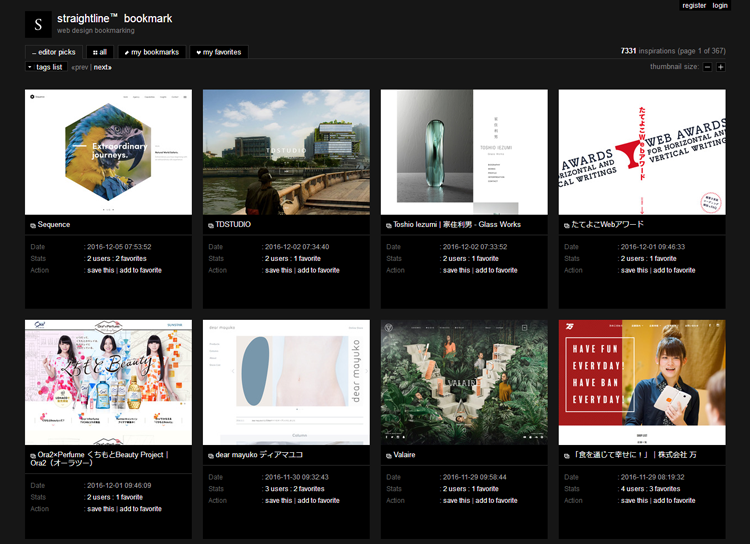Click the TDSTUDIO title link

pyautogui.click(x=233, y=224)
